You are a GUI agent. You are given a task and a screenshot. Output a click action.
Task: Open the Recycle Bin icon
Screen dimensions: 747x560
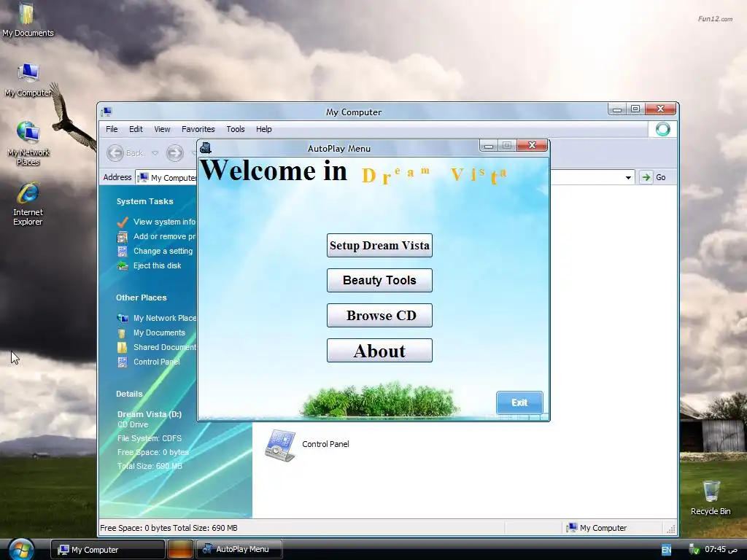pos(711,498)
